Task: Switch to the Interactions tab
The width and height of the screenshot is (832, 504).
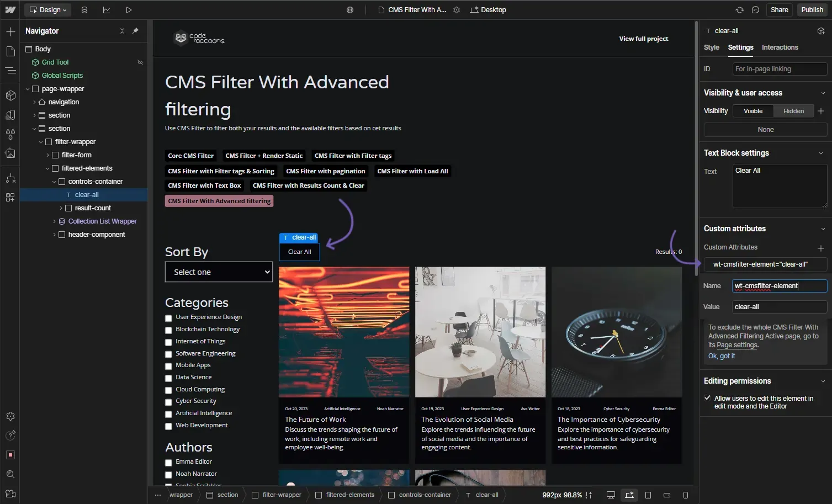Action: (x=780, y=47)
